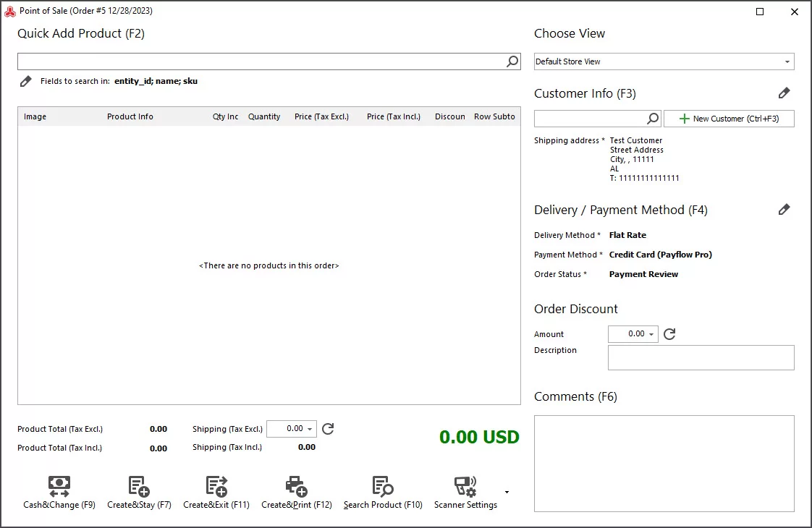The height and width of the screenshot is (528, 812).
Task: Click the Qty Inc column header
Action: pos(225,116)
